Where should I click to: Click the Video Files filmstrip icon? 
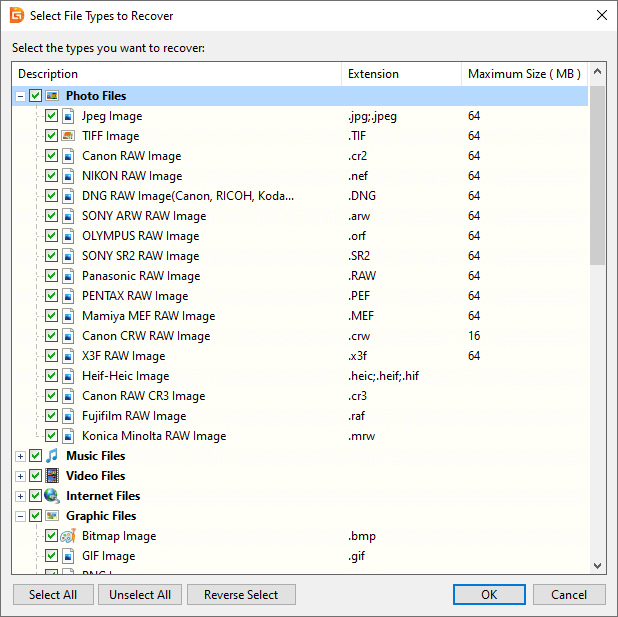[x=52, y=476]
